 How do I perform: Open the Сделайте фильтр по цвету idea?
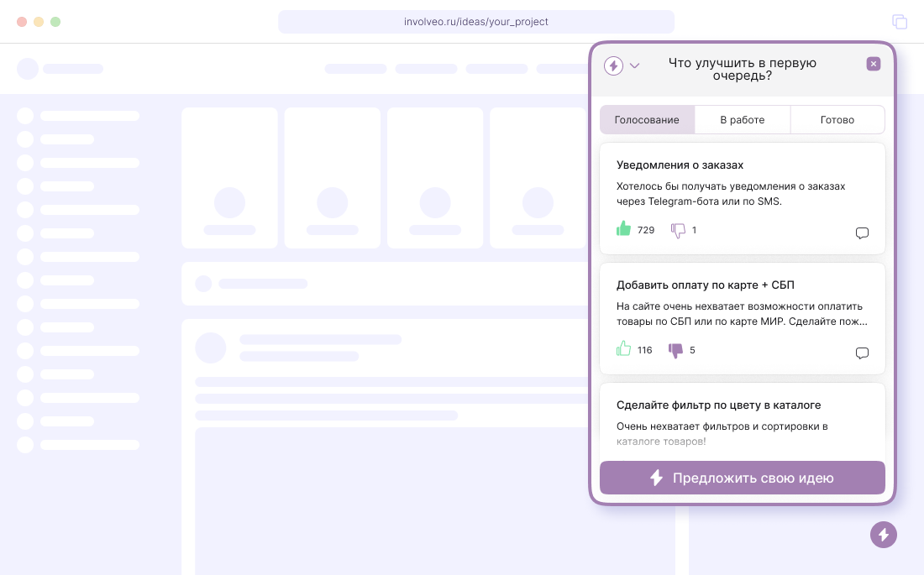tap(718, 405)
